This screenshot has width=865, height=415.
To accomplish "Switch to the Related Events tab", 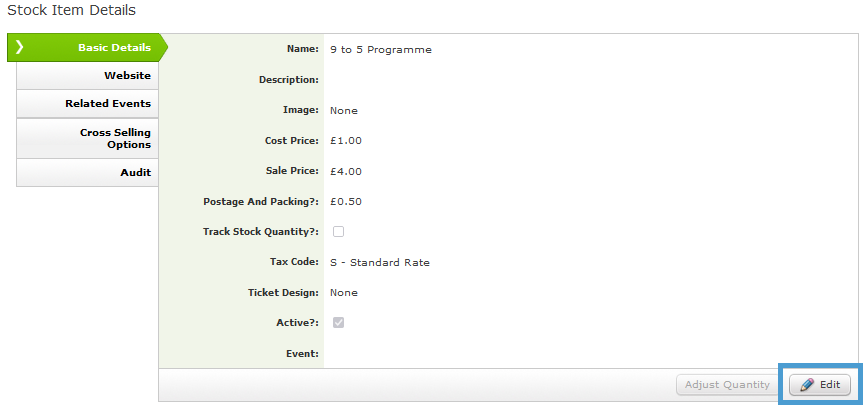I will point(87,104).
